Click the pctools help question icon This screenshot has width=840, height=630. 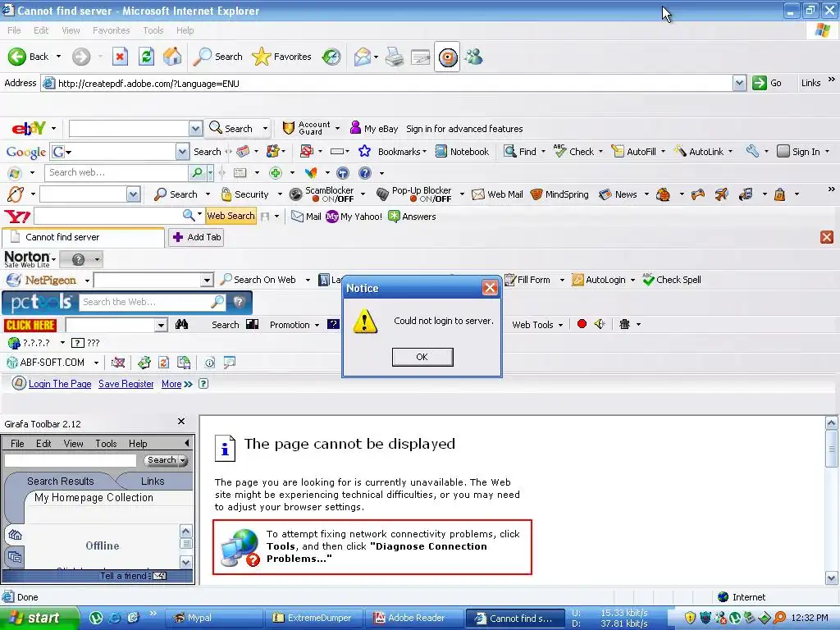click(x=239, y=302)
